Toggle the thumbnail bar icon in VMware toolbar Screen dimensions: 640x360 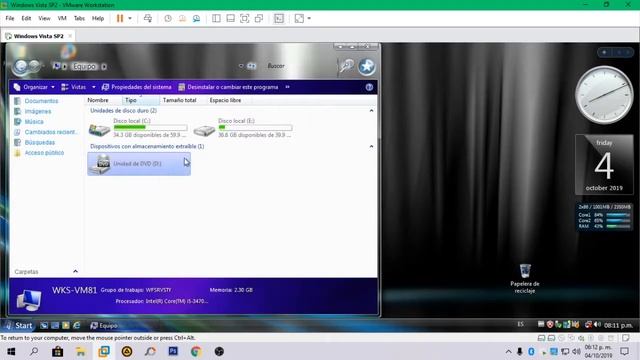(x=230, y=18)
